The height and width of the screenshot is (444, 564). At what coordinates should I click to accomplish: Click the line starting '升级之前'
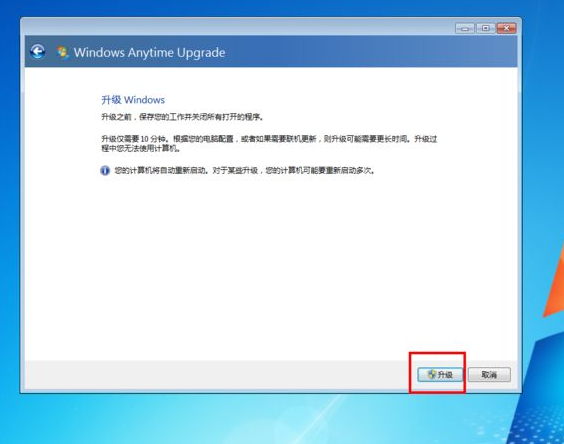[x=182, y=117]
